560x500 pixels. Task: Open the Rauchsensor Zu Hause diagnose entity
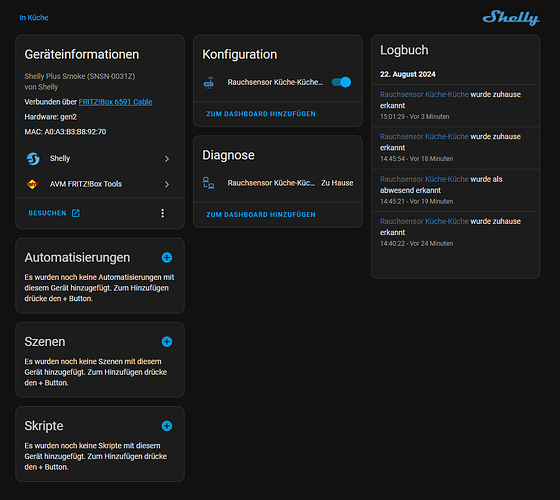point(278,183)
